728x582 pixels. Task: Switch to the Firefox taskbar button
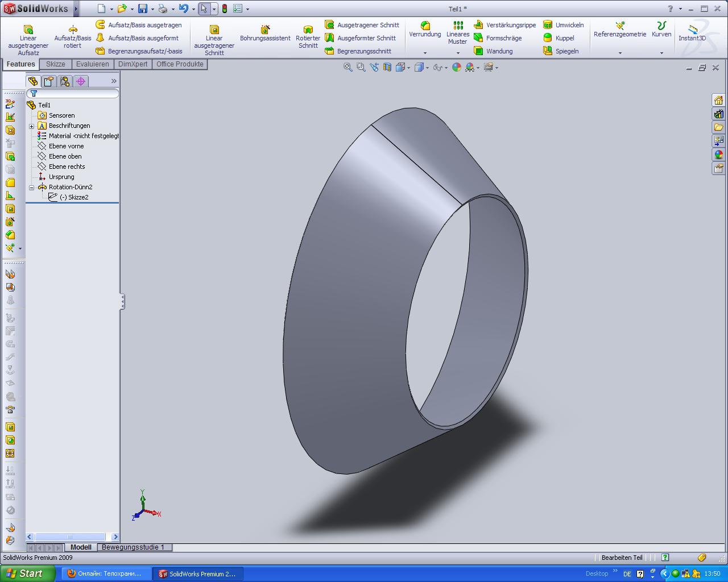click(x=104, y=573)
